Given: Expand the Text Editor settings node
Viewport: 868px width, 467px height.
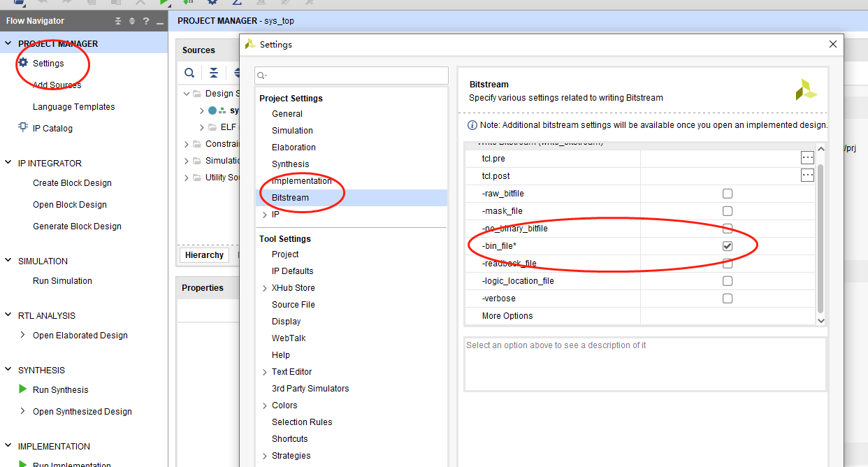Looking at the screenshot, I should coord(264,372).
